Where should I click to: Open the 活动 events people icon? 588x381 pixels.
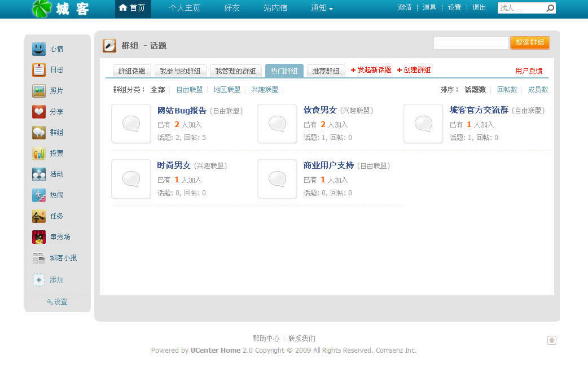[x=38, y=174]
